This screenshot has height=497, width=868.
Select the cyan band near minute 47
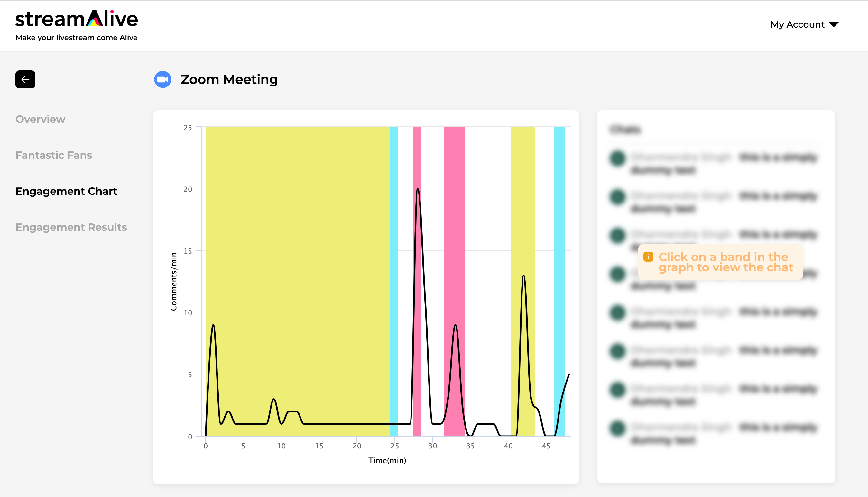tap(559, 282)
